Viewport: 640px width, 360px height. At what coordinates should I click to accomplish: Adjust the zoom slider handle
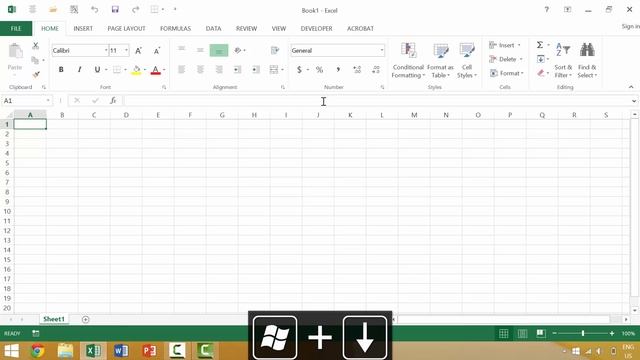coord(583,333)
